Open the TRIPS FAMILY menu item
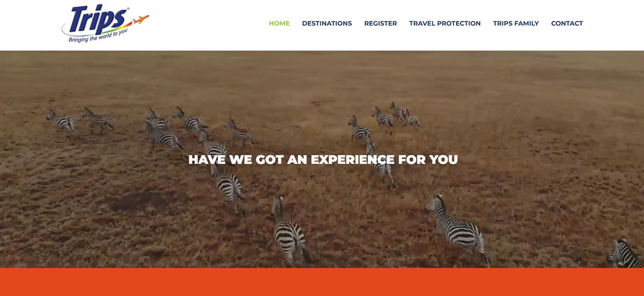This screenshot has height=296, width=644. (516, 23)
